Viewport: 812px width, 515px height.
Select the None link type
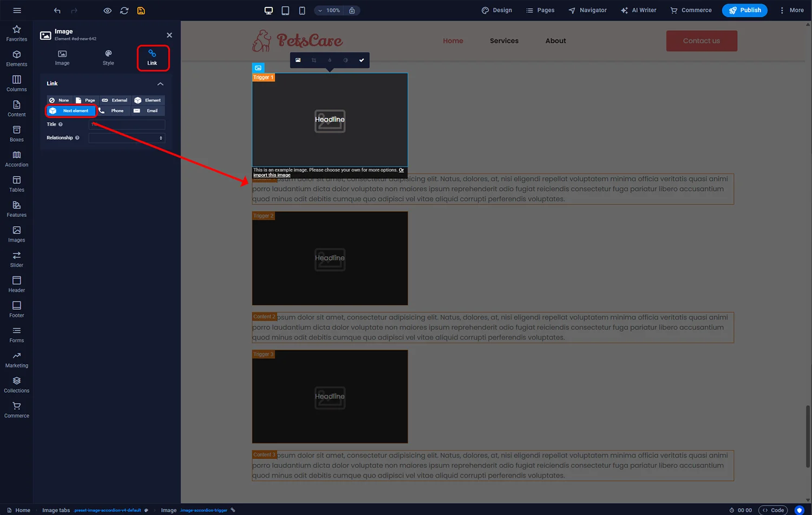point(60,100)
